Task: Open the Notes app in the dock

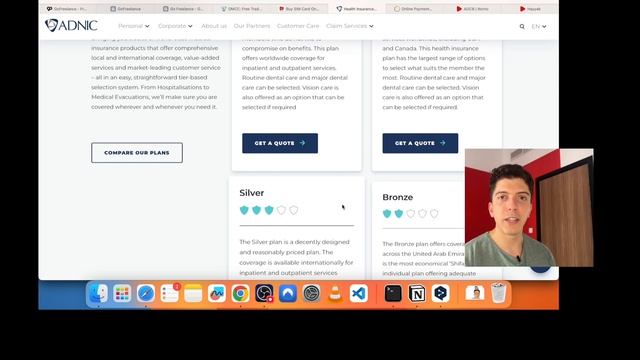Action: [193, 293]
